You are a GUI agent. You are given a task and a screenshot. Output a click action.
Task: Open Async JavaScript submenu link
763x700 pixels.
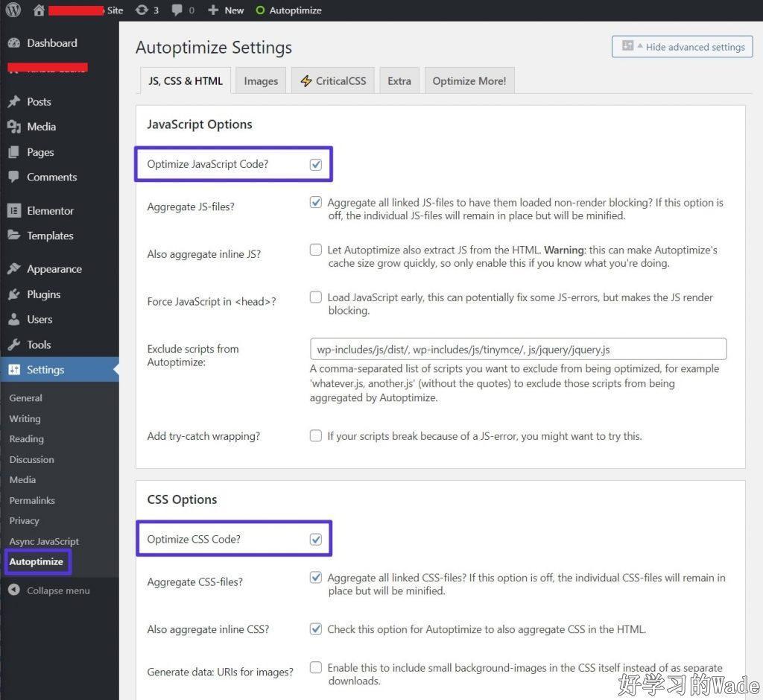(44, 541)
